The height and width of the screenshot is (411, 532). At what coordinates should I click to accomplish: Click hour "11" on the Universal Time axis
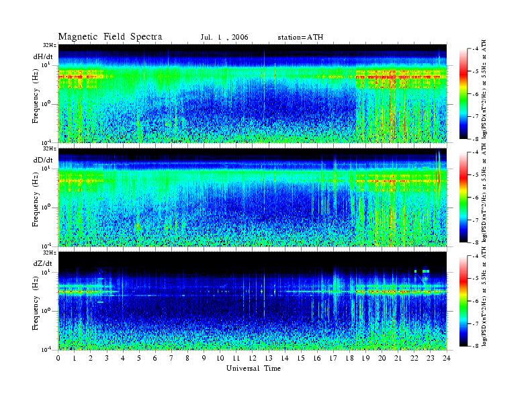pos(236,358)
